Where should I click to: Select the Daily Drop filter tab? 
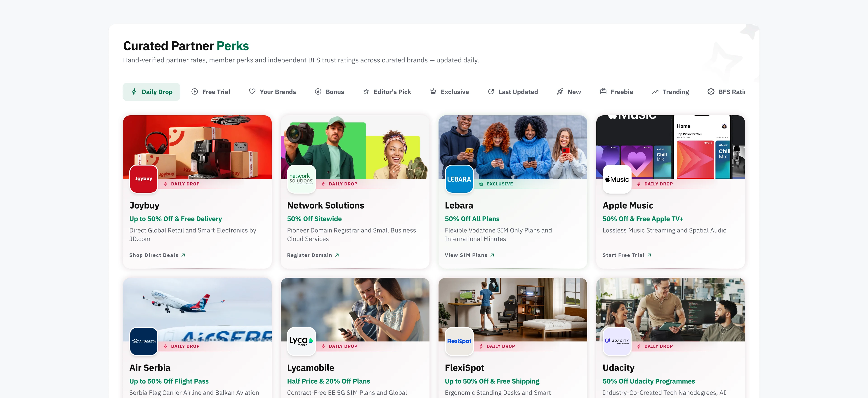(151, 92)
